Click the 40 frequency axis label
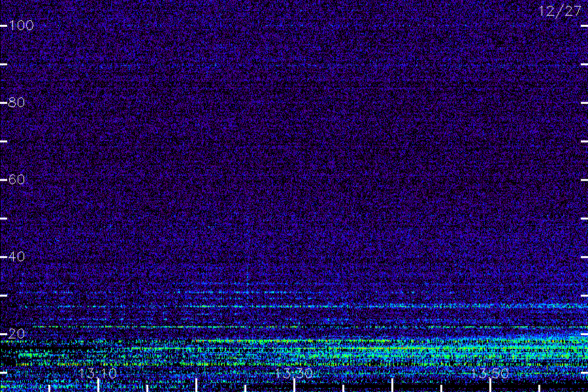The image size is (588, 392). point(16,257)
